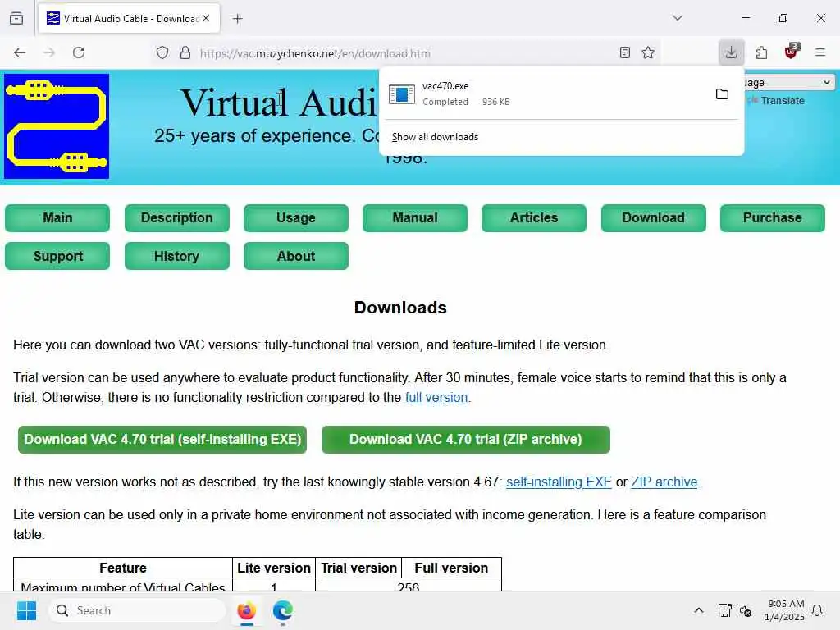Click the Firefox back arrow
This screenshot has width=840, height=630.
(20, 52)
